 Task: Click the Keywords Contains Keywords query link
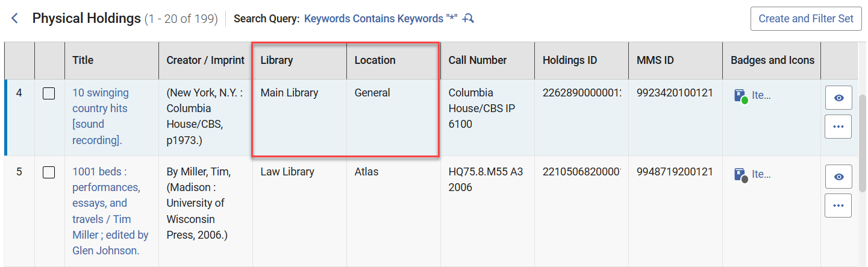[382, 19]
